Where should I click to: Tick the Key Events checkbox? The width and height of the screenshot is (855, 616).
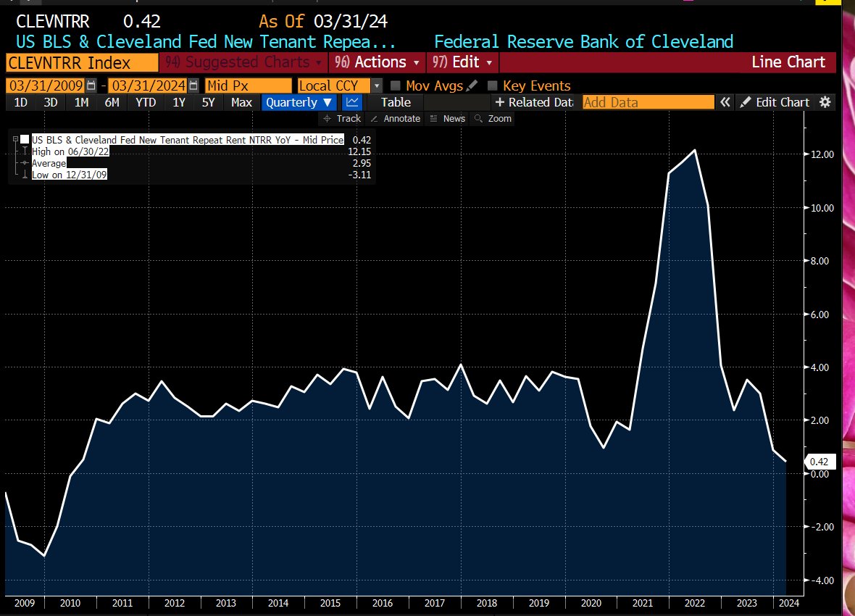(493, 86)
